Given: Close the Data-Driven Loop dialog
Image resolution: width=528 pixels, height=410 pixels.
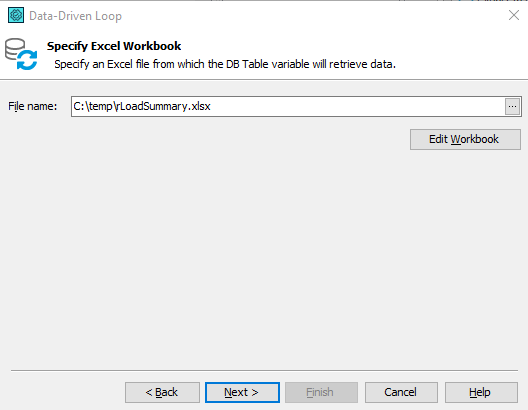Looking at the screenshot, I should coord(514,15).
